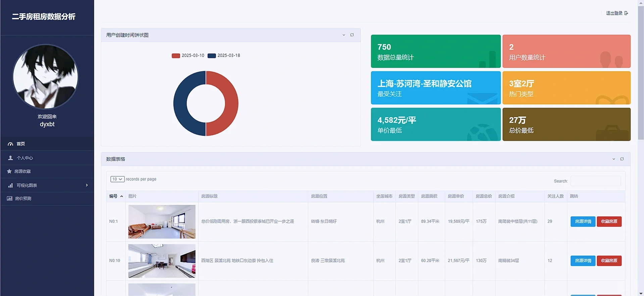Click the logout icon next to 退出登录
Screen dimensions: 644x296
click(x=626, y=13)
